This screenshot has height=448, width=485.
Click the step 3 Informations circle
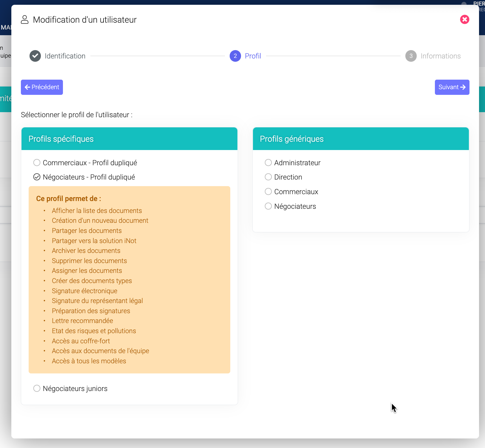411,56
